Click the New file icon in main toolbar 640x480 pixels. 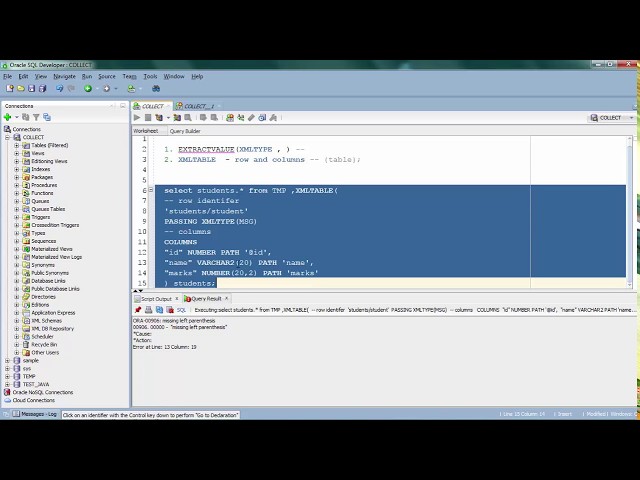click(10, 88)
